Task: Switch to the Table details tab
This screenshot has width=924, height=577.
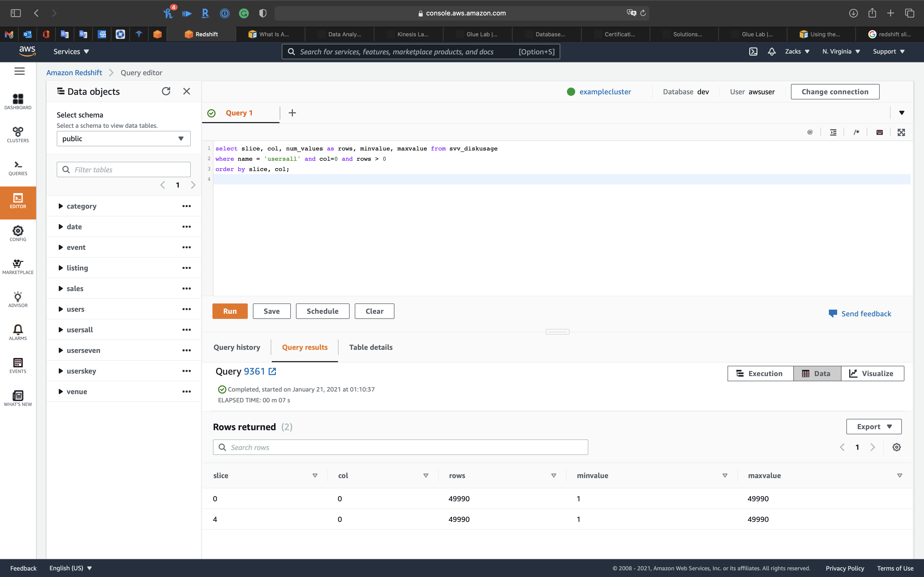Action: click(370, 347)
